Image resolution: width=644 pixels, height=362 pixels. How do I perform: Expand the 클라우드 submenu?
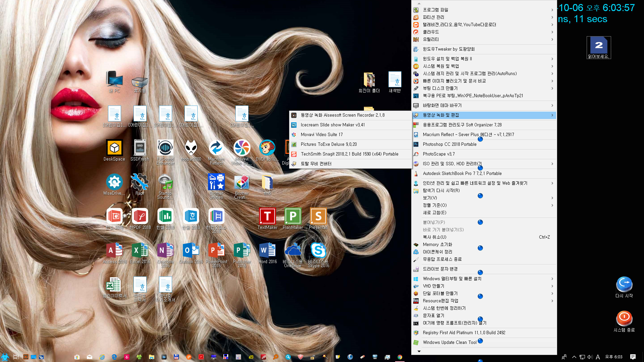coord(484,32)
